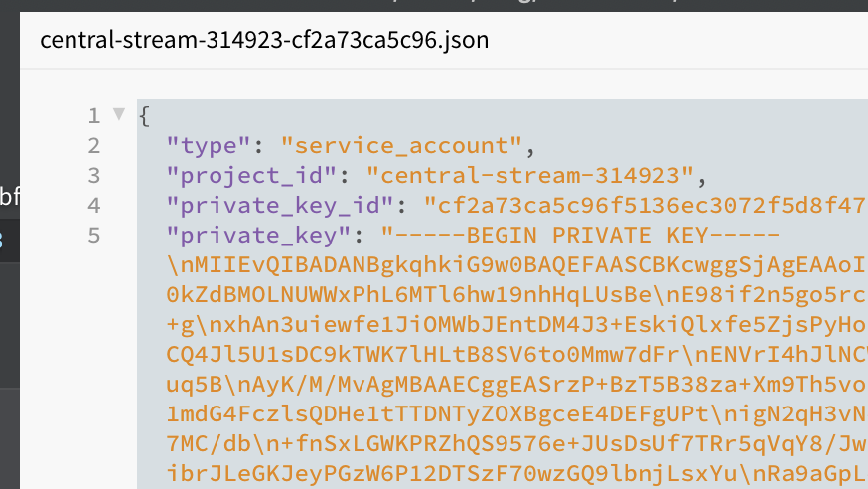The image size is (868, 489).
Task: Click the opening curly brace on line 1
Action: tap(144, 116)
